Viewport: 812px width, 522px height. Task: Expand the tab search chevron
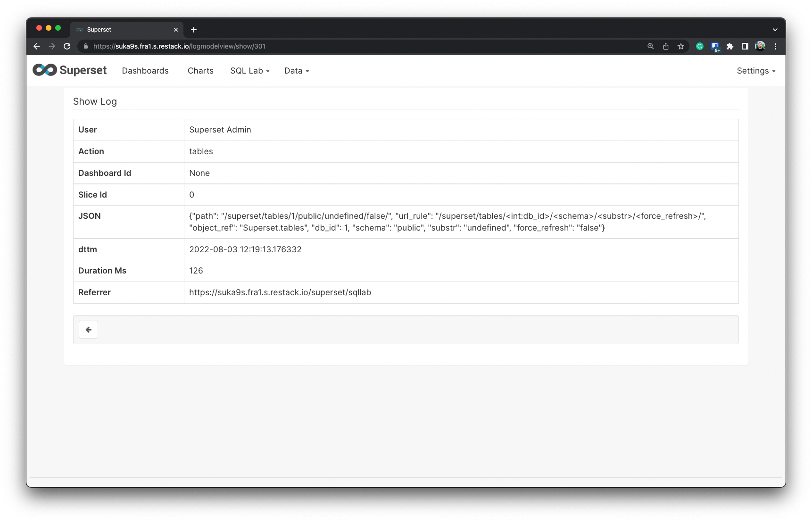pos(775,30)
